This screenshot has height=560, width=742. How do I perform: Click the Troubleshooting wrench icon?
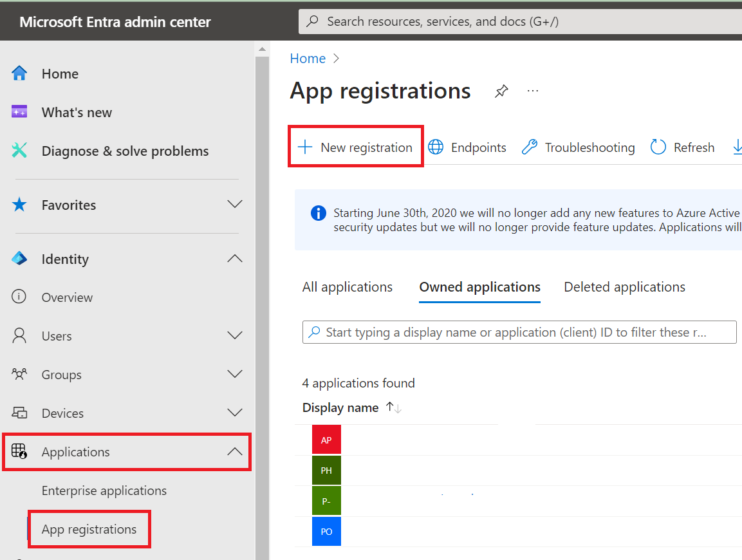click(530, 147)
